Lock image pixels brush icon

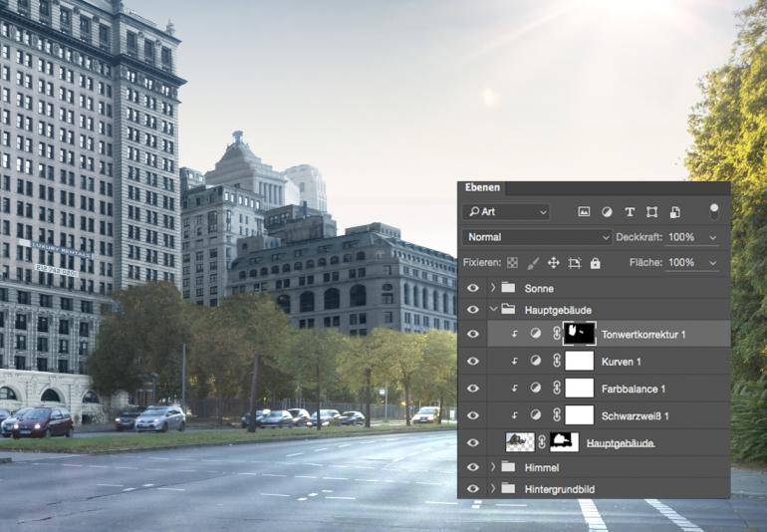(533, 263)
